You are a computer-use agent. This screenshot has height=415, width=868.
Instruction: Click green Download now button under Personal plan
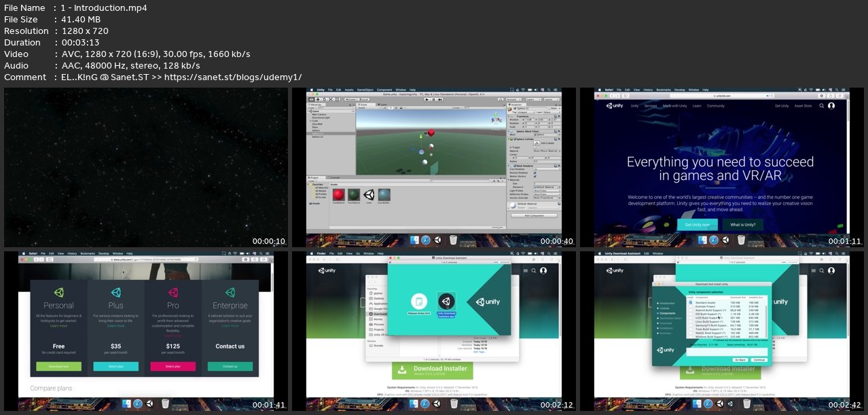click(58, 366)
